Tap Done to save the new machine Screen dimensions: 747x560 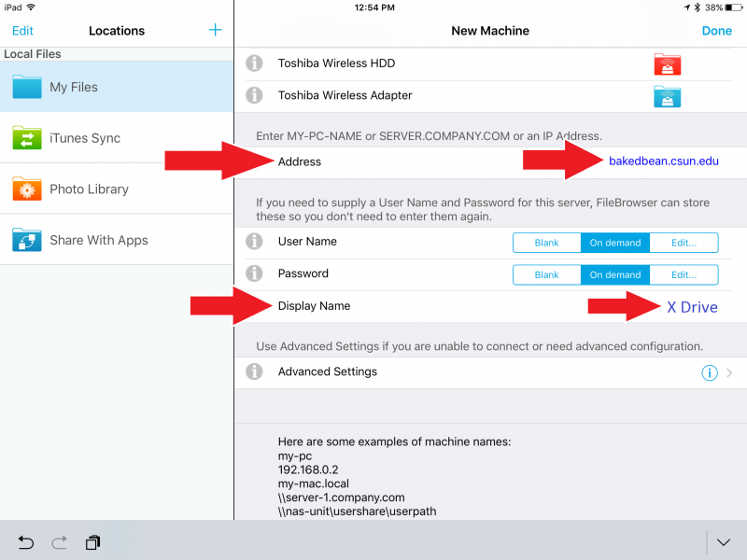[x=716, y=31]
